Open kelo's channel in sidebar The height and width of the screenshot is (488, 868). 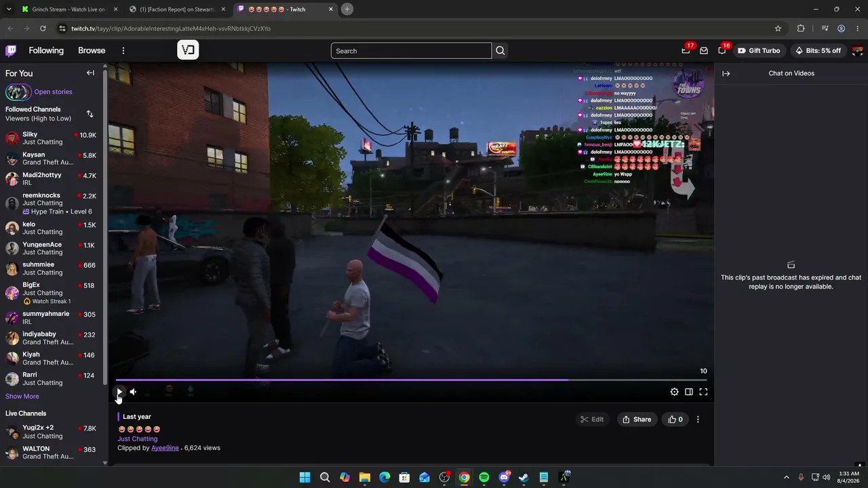(51, 228)
